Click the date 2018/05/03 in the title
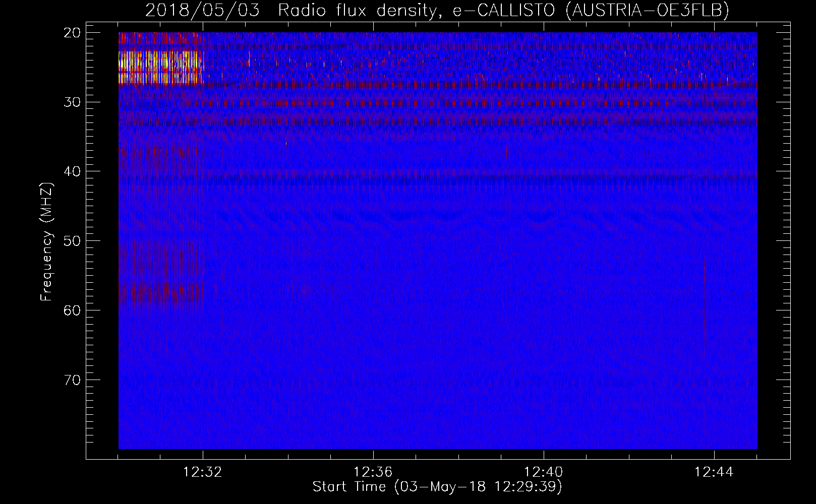This screenshot has height=504, width=816. (x=202, y=10)
